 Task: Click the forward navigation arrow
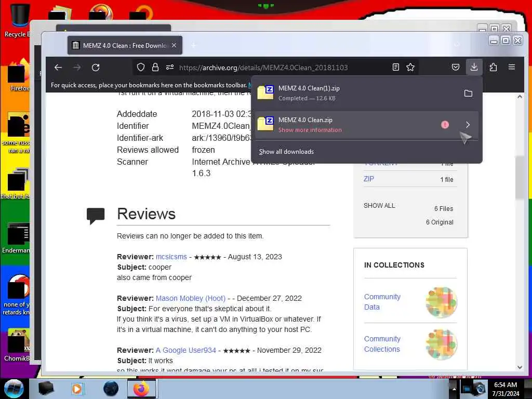point(77,68)
